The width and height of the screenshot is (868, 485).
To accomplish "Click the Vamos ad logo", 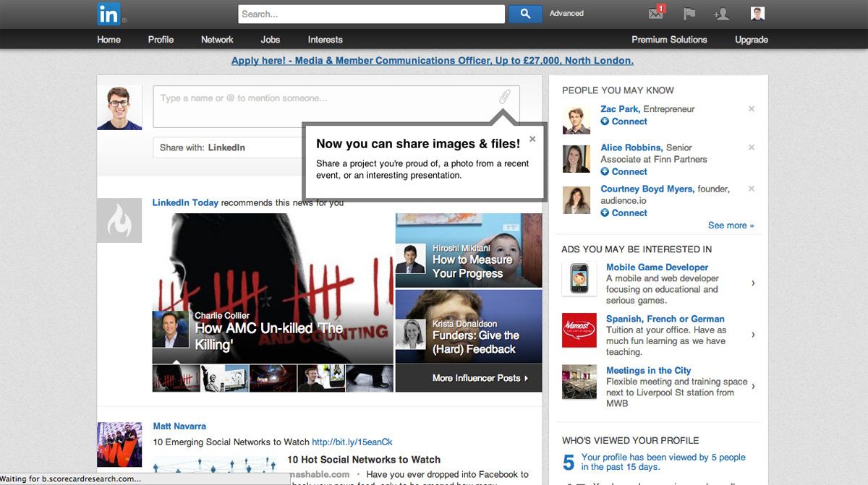I will tap(579, 330).
